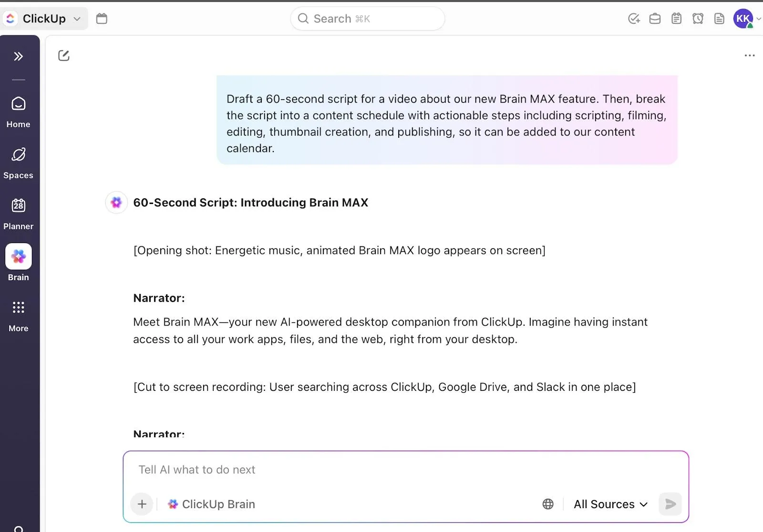
Task: Click the Brain avatar icon beside the response
Action: [x=116, y=203]
